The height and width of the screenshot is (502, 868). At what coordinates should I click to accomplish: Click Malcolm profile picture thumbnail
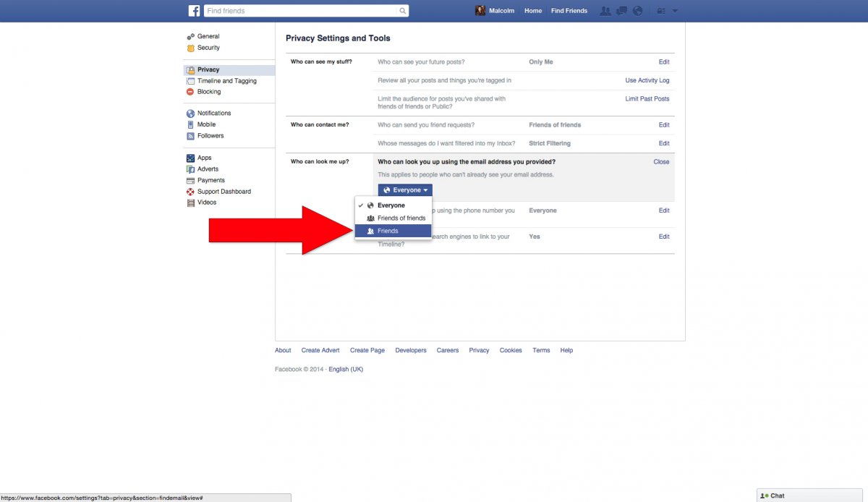click(x=480, y=11)
